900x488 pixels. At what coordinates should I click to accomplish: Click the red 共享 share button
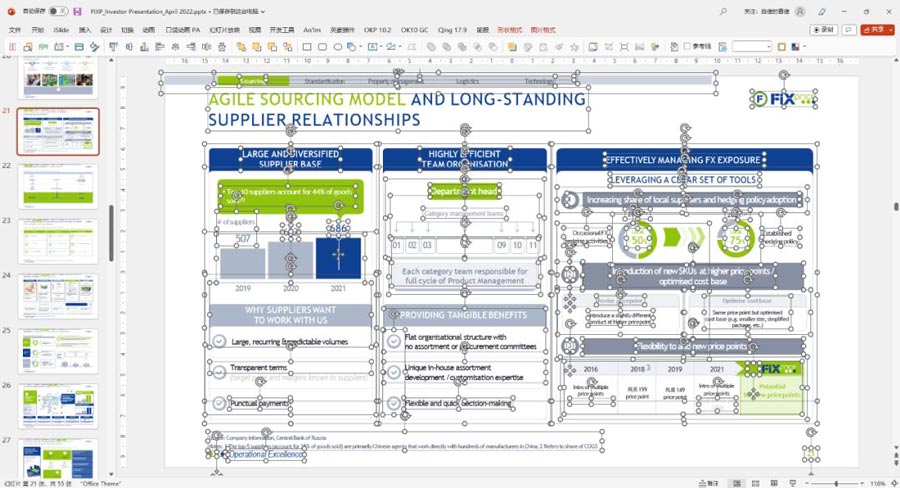[x=874, y=30]
